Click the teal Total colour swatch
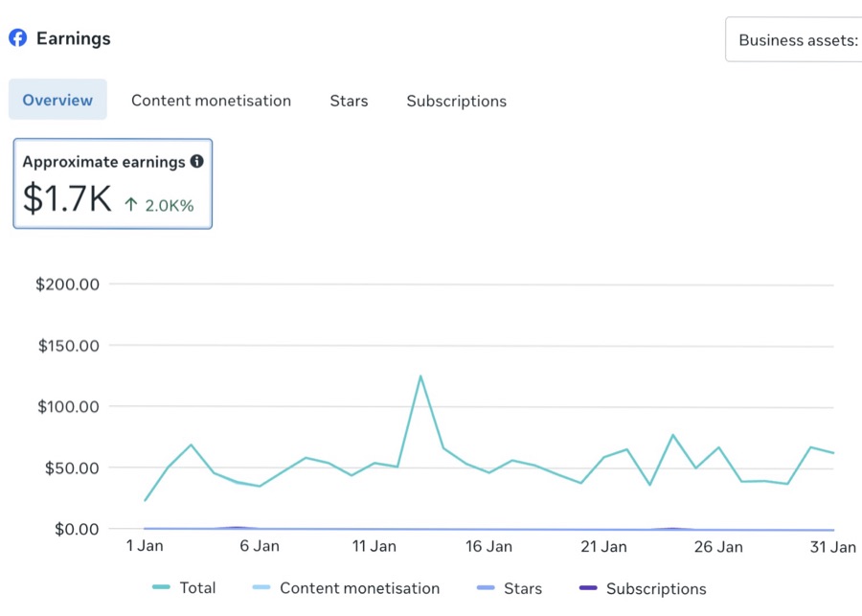 click(161, 587)
